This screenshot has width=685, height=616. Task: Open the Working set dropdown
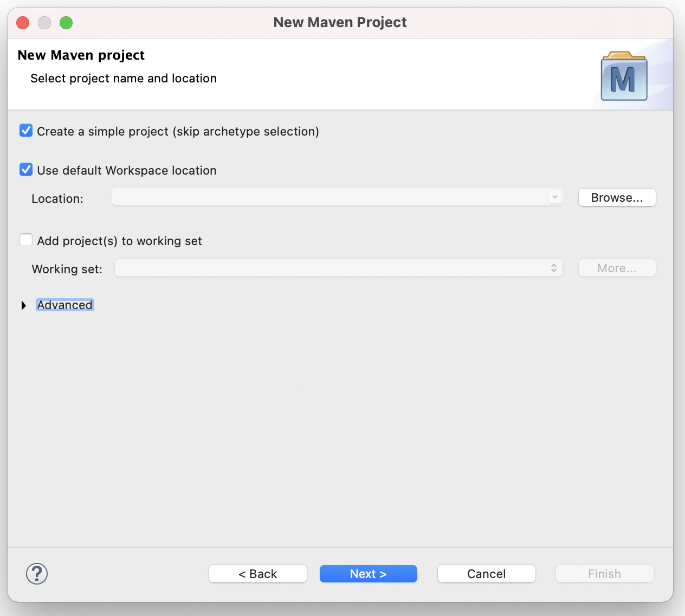339,268
